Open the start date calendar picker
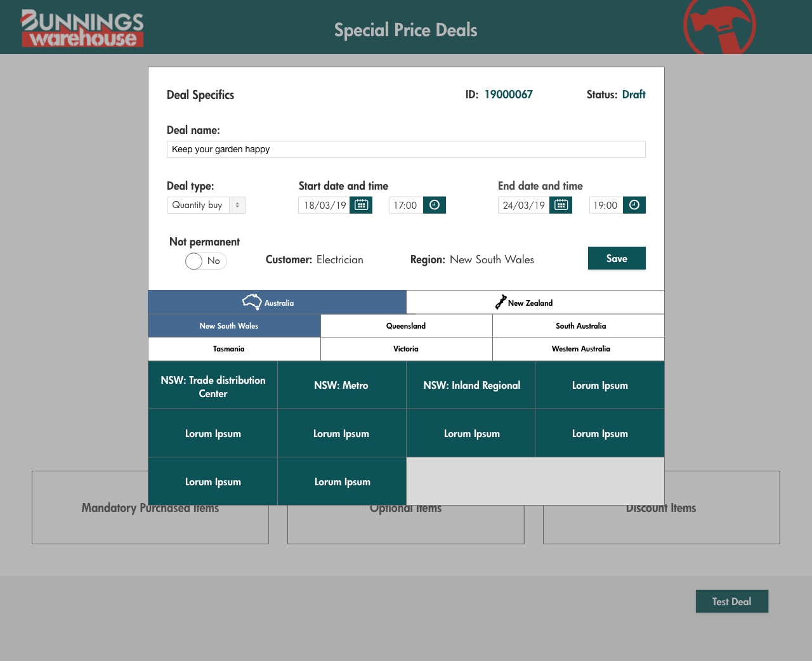812x661 pixels. click(361, 205)
